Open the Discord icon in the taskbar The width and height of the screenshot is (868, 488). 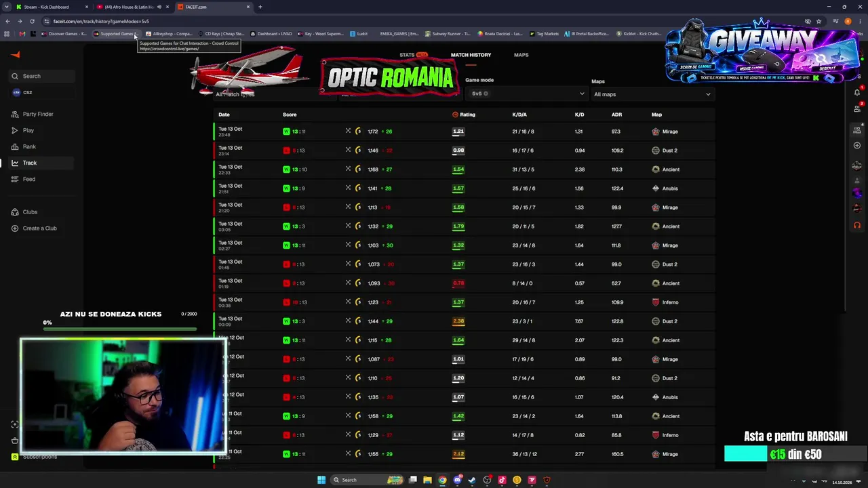457,480
